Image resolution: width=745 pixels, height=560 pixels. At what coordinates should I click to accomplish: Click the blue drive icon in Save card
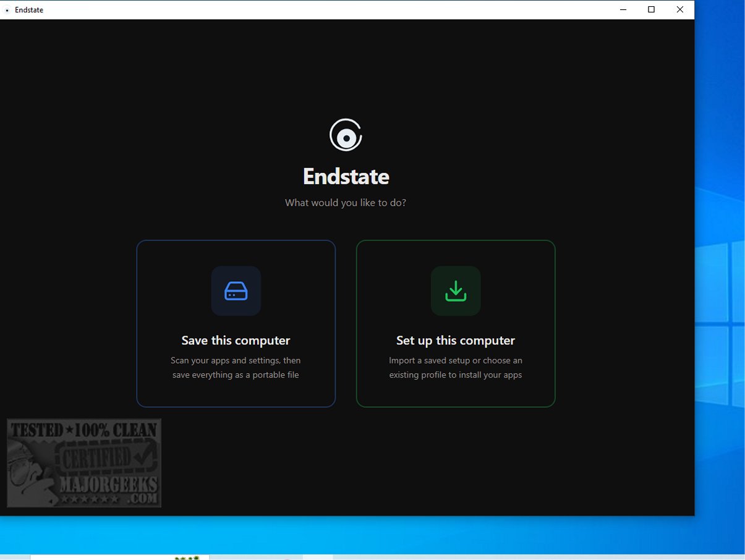(236, 291)
